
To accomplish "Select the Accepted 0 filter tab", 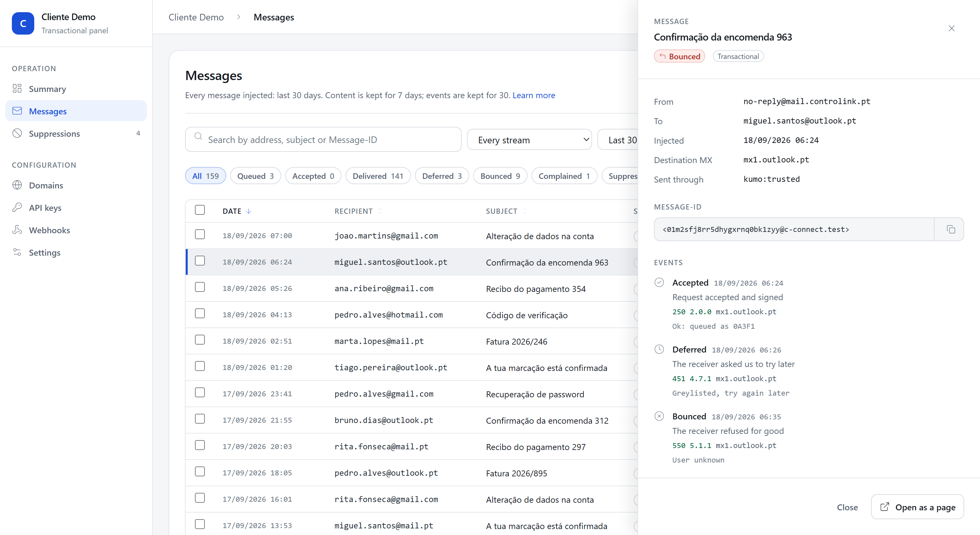I will [x=313, y=176].
